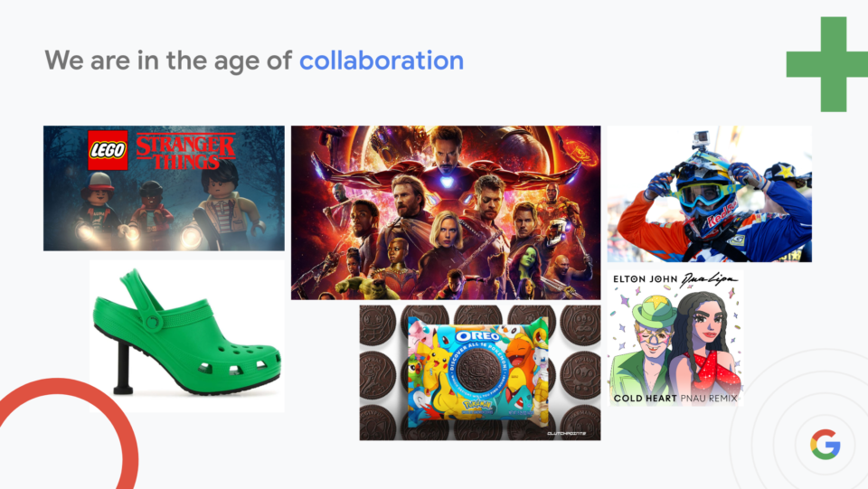
Task: Select the LEGO Stranger Things image
Action: [x=164, y=188]
